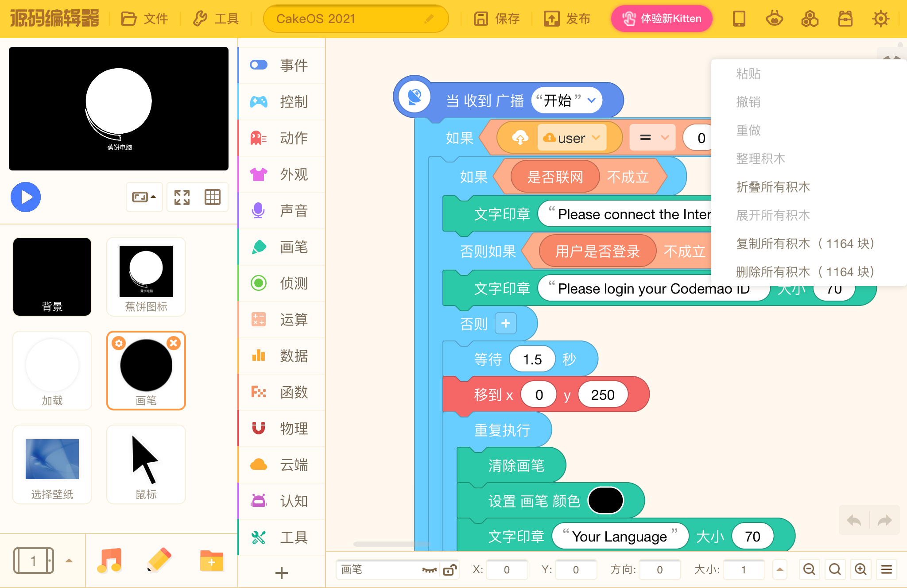Undo with the left arrow in workspace
This screenshot has height=588, width=907.
[x=854, y=520]
